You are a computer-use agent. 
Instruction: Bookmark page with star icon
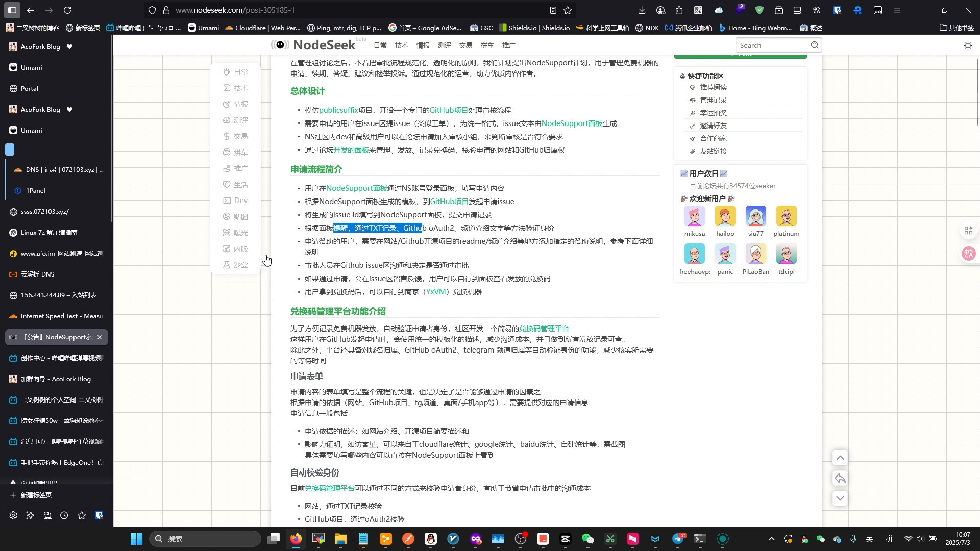pyautogui.click(x=568, y=10)
